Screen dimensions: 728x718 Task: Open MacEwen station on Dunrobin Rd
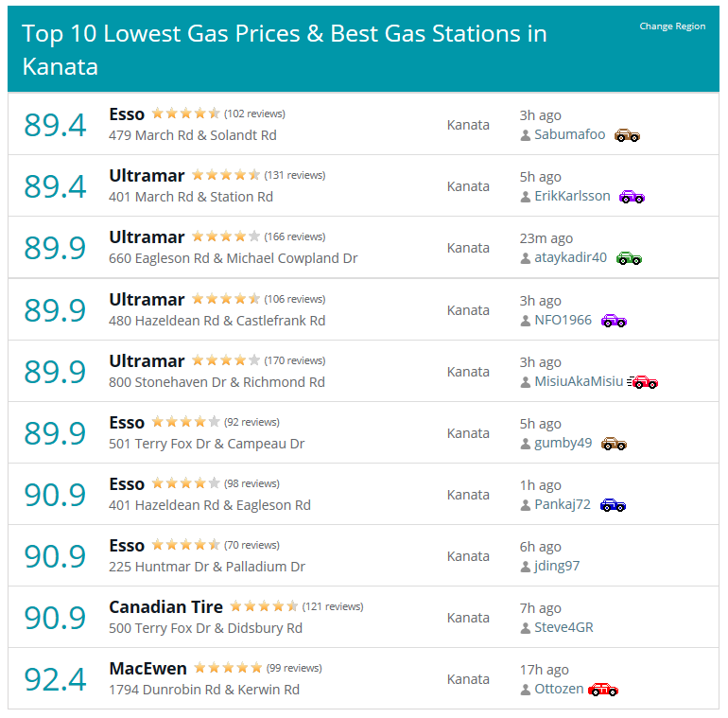click(x=147, y=669)
